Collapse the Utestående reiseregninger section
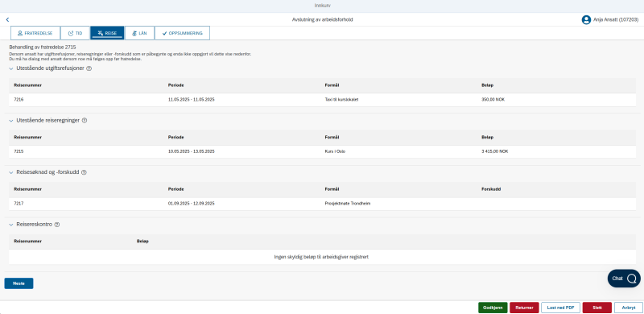 (x=11, y=121)
